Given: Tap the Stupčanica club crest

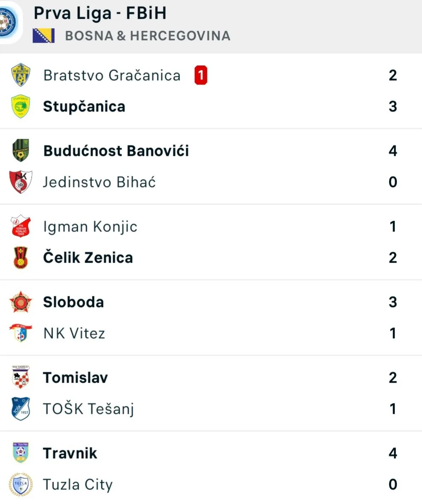Looking at the screenshot, I should tap(21, 106).
